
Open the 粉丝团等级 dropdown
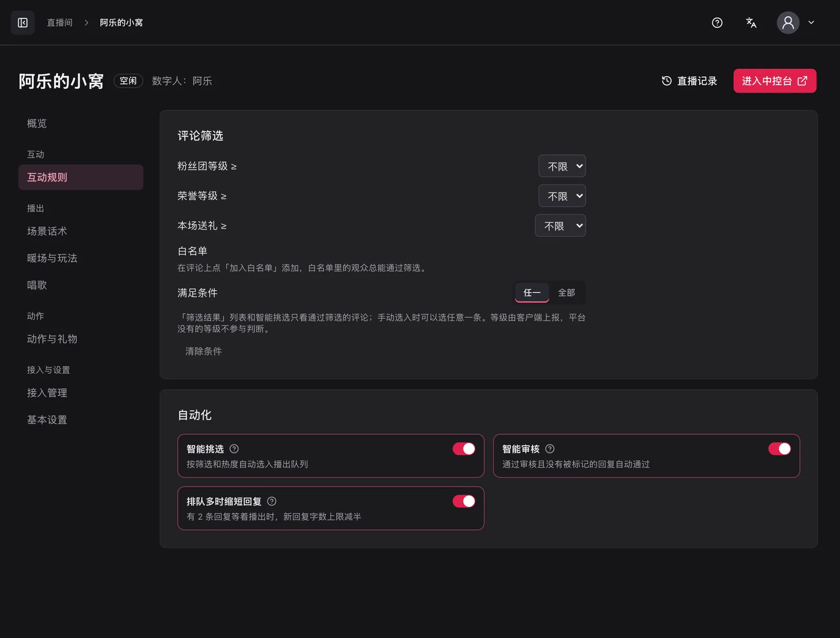point(562,166)
